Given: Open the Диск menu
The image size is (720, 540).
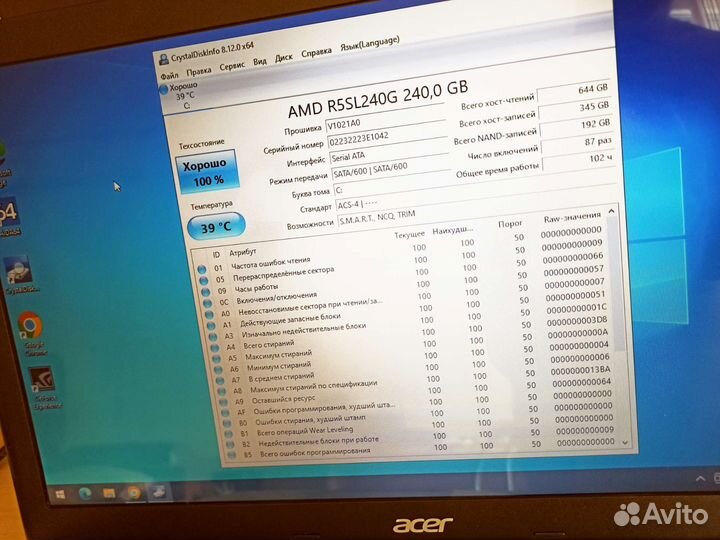Looking at the screenshot, I should click(x=284, y=58).
